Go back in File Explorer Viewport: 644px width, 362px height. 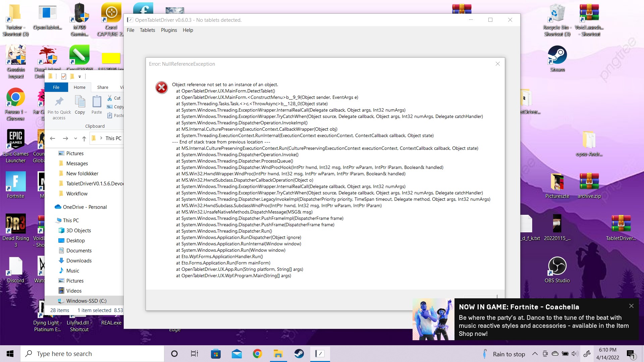53,138
